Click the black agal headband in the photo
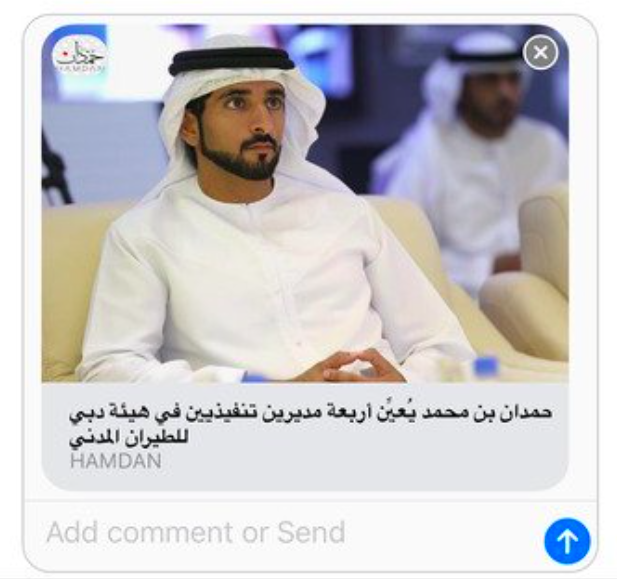617x579 pixels. point(231,61)
